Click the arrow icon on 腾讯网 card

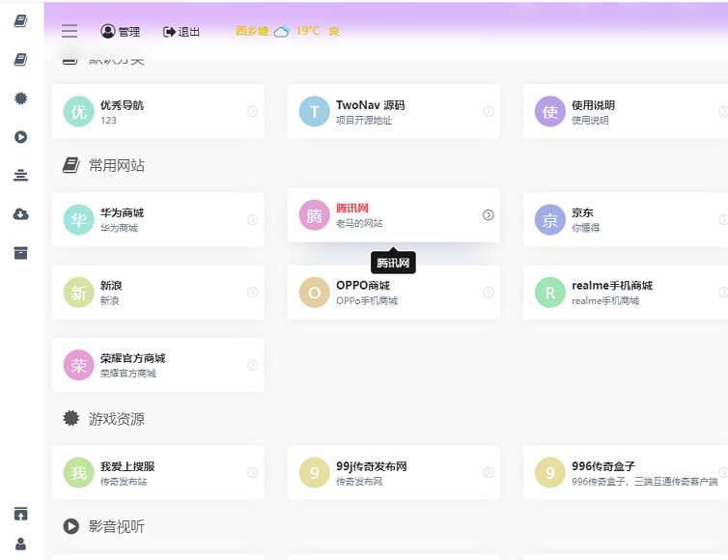point(488,215)
